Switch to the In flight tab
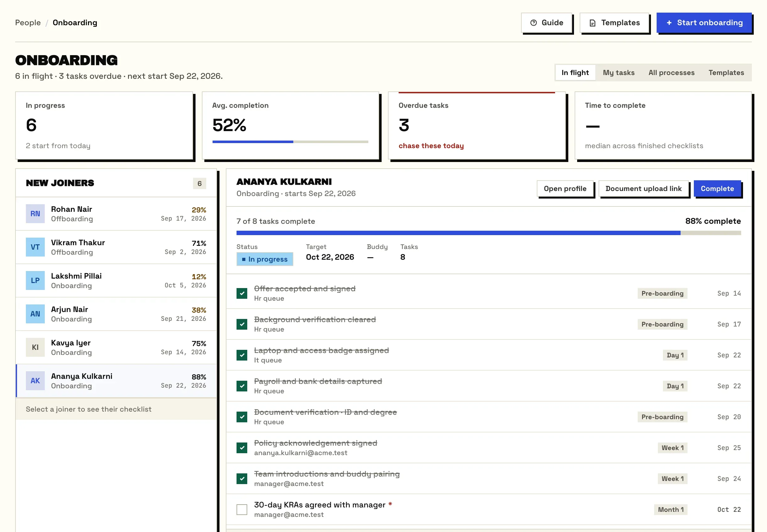Screen dimensions: 767x532 [575, 72]
